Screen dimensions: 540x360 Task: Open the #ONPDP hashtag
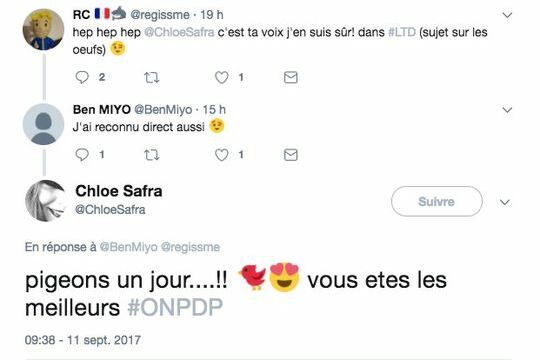point(175,307)
